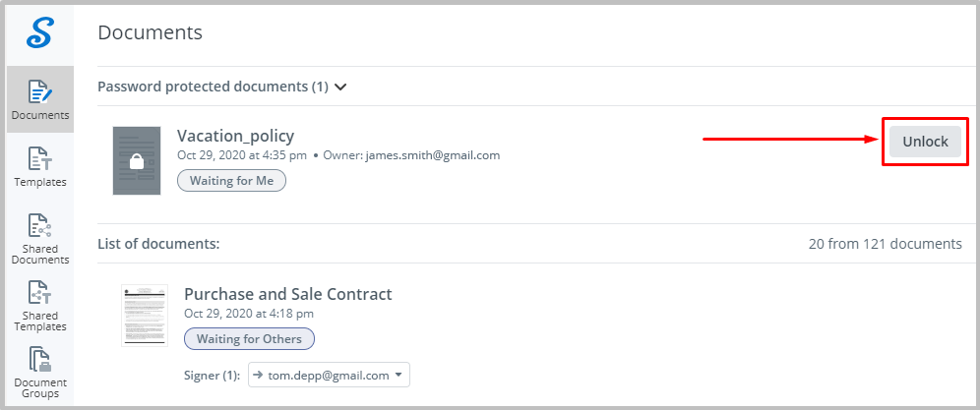Open the Purchase and Sale Contract title
The width and height of the screenshot is (980, 410).
(288, 294)
